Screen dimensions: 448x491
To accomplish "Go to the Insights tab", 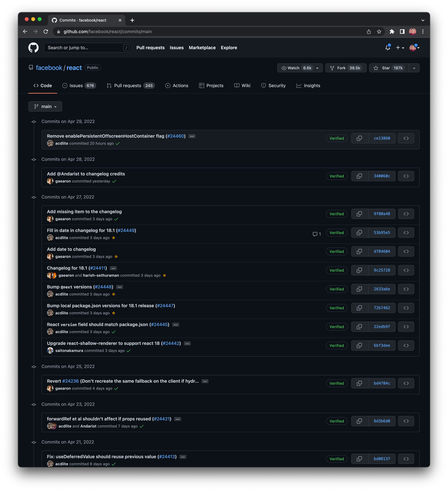I will point(308,86).
